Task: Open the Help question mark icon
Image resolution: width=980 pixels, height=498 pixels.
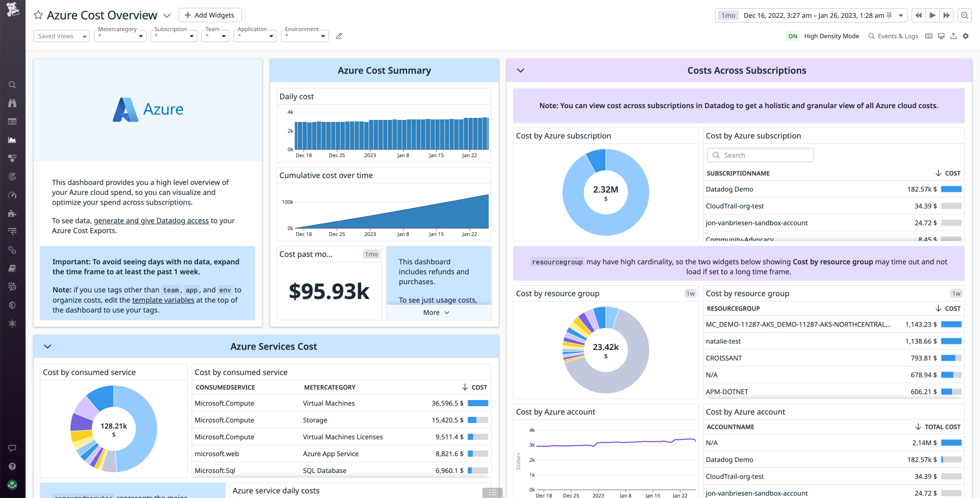Action: (x=12, y=466)
